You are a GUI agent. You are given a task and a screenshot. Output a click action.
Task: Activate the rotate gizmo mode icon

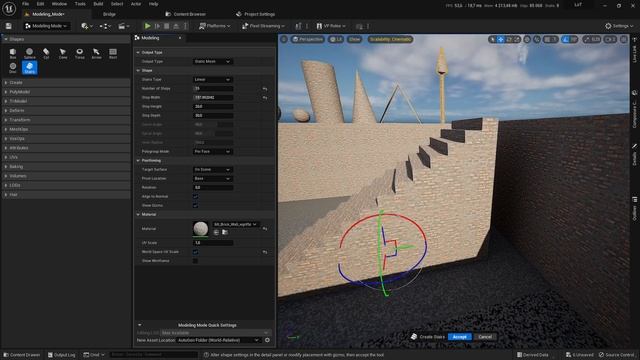[509, 39]
